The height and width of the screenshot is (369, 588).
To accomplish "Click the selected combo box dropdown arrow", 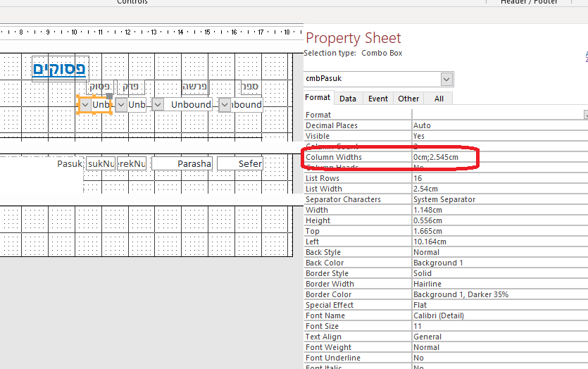I will point(85,105).
